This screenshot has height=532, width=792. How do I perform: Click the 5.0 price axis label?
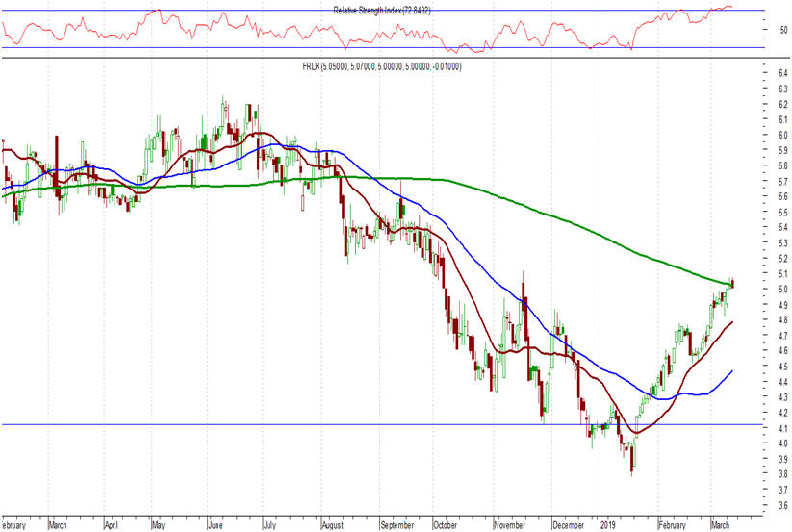(x=783, y=290)
